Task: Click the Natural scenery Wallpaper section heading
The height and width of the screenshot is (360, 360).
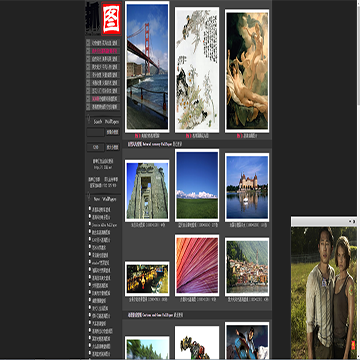Action: pyautogui.click(x=155, y=144)
